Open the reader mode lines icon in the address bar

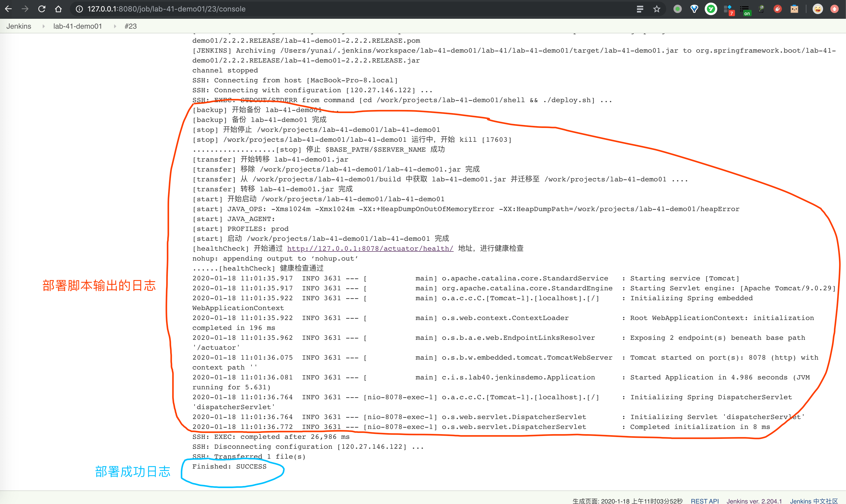coord(640,9)
